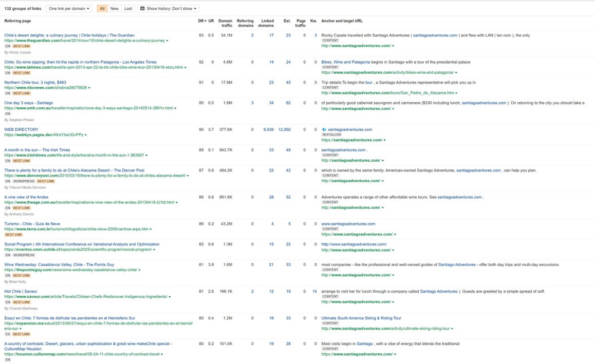Sort by the Referring domains column header

point(245,23)
